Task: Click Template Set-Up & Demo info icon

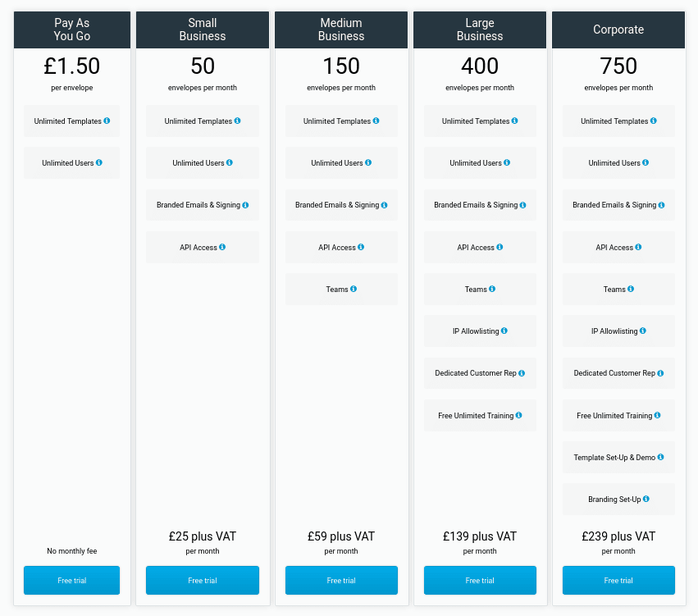Action: (x=660, y=457)
